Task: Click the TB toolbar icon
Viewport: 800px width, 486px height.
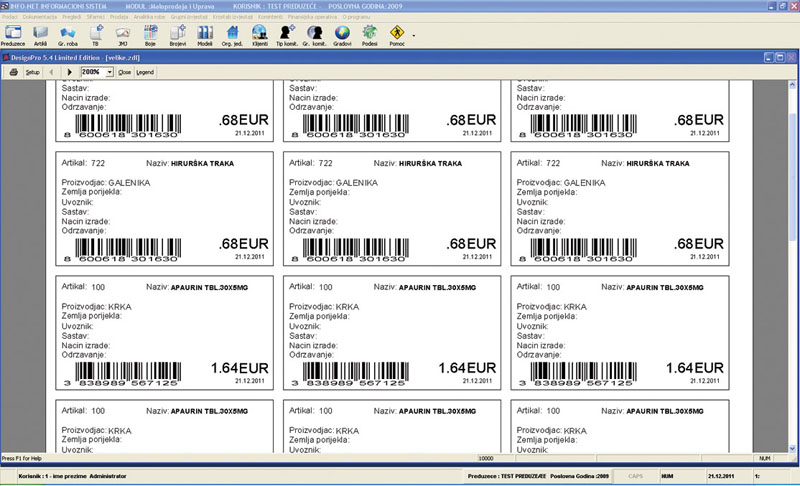Action: (x=95, y=35)
